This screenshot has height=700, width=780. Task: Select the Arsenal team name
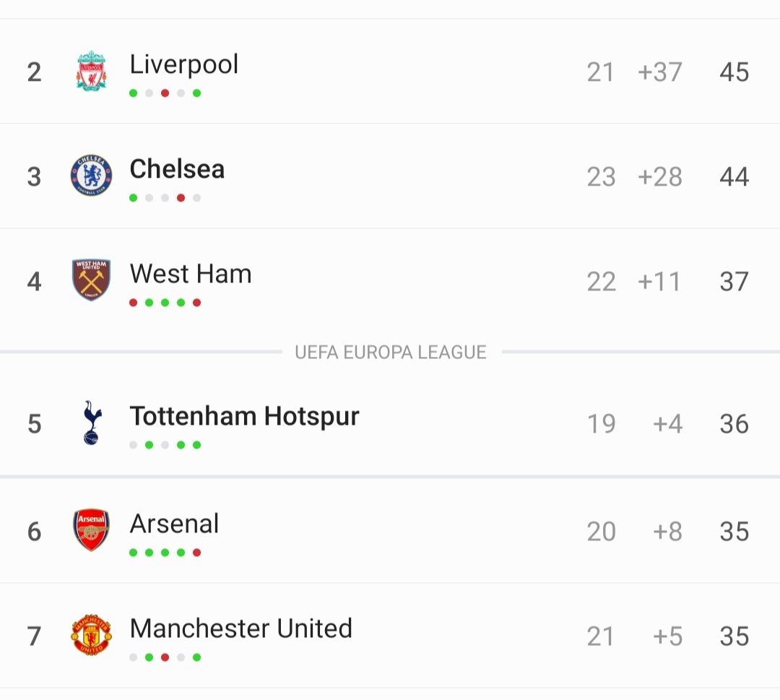(x=174, y=524)
